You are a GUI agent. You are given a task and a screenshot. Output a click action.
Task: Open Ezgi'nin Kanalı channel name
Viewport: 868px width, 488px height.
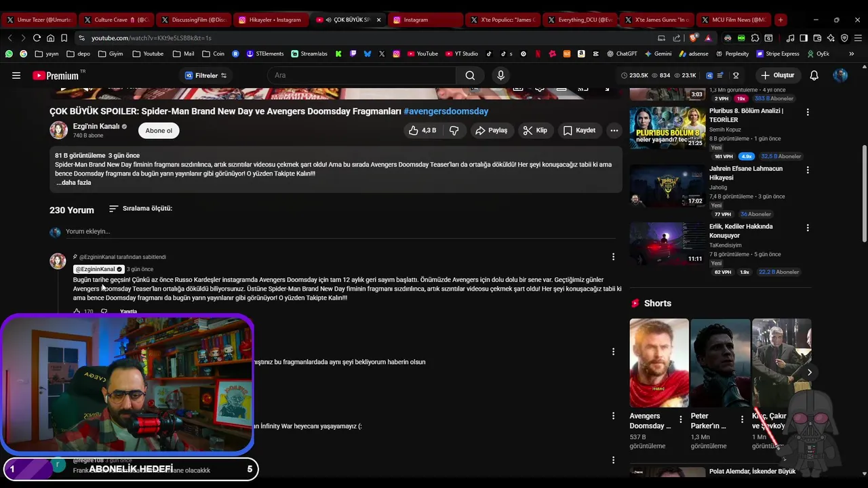[x=96, y=126]
